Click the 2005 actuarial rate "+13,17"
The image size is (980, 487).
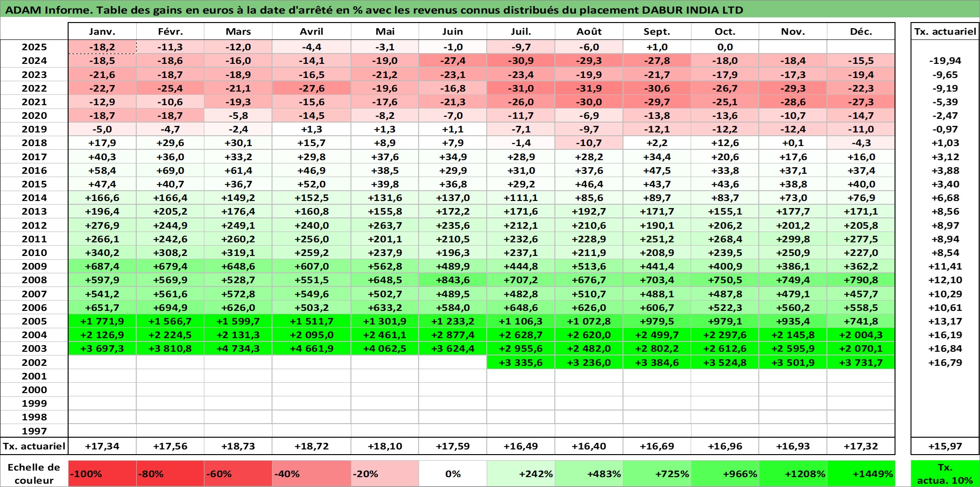tap(945, 321)
